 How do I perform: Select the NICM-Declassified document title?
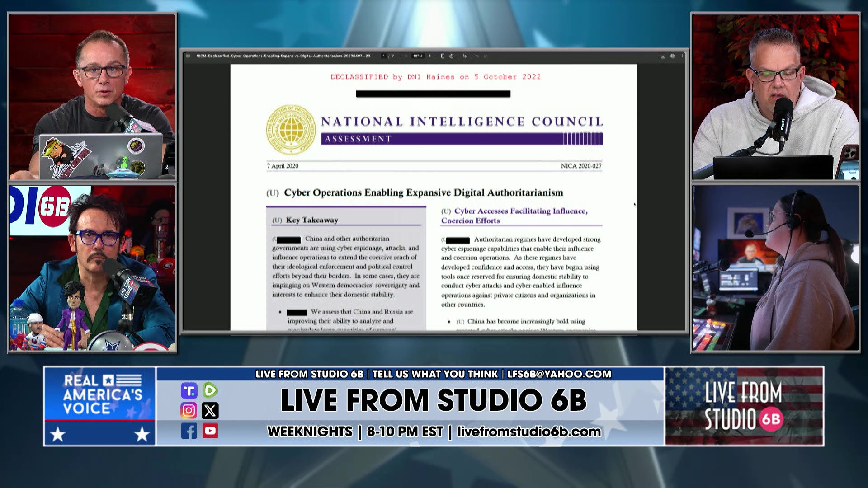(x=285, y=57)
